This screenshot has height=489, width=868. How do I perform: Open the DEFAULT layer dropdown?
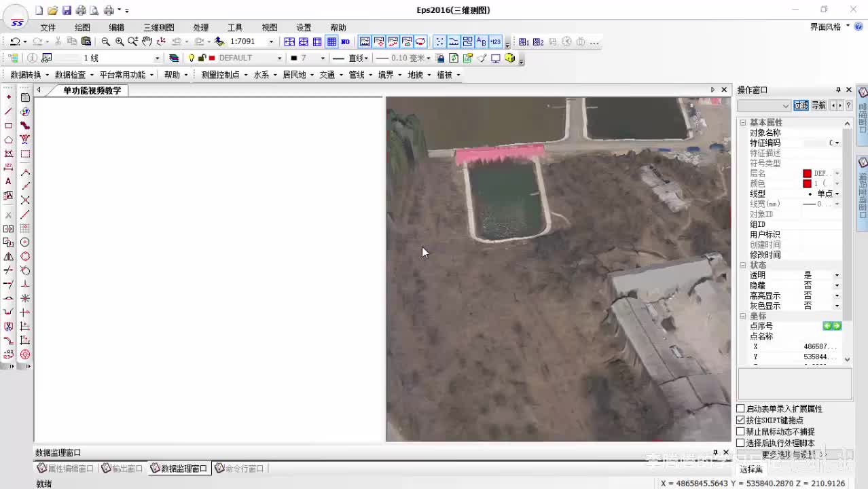click(279, 58)
